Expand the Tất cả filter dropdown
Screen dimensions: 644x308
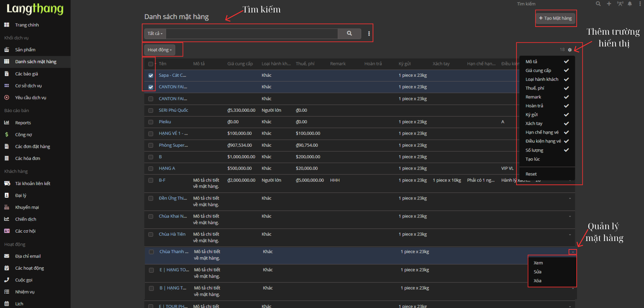pos(155,34)
